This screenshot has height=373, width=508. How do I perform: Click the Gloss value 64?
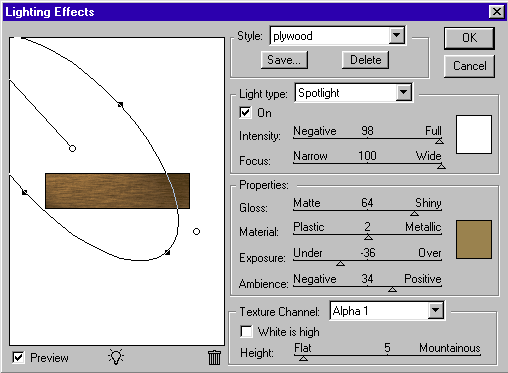click(x=367, y=203)
